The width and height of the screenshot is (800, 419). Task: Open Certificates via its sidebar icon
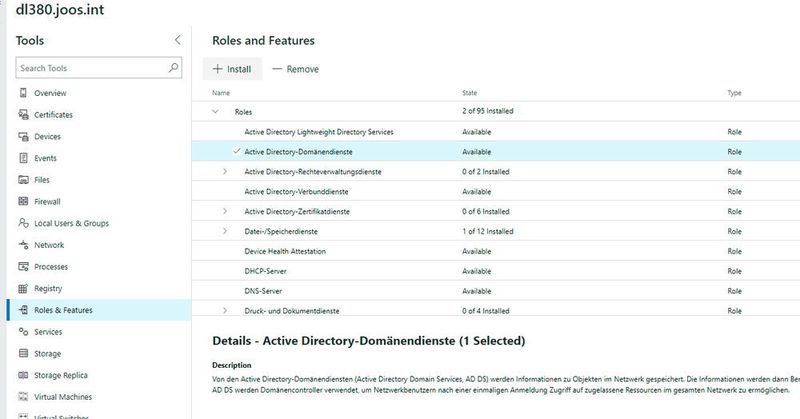(x=23, y=115)
